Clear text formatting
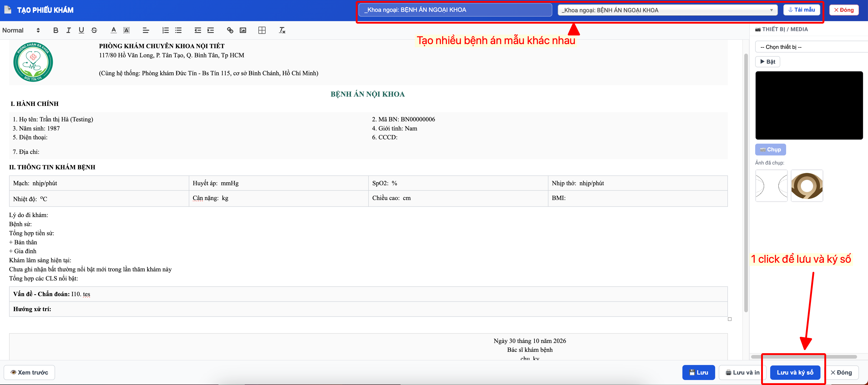Viewport: 868px width, 385px height. click(282, 30)
